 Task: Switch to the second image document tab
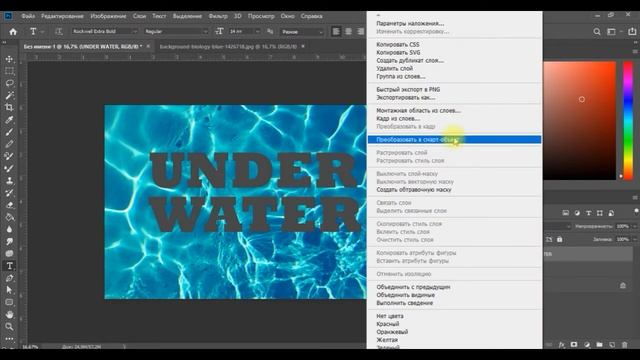tap(228, 47)
